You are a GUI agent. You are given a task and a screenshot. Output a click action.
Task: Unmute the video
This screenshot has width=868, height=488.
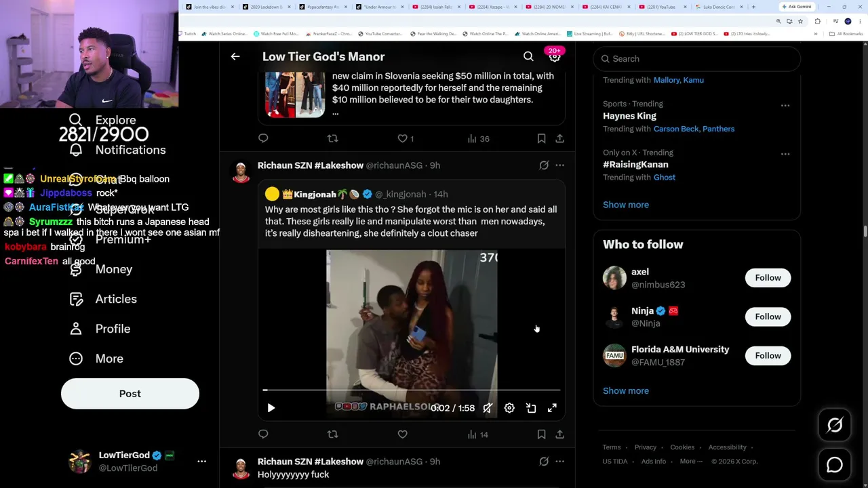click(x=488, y=408)
